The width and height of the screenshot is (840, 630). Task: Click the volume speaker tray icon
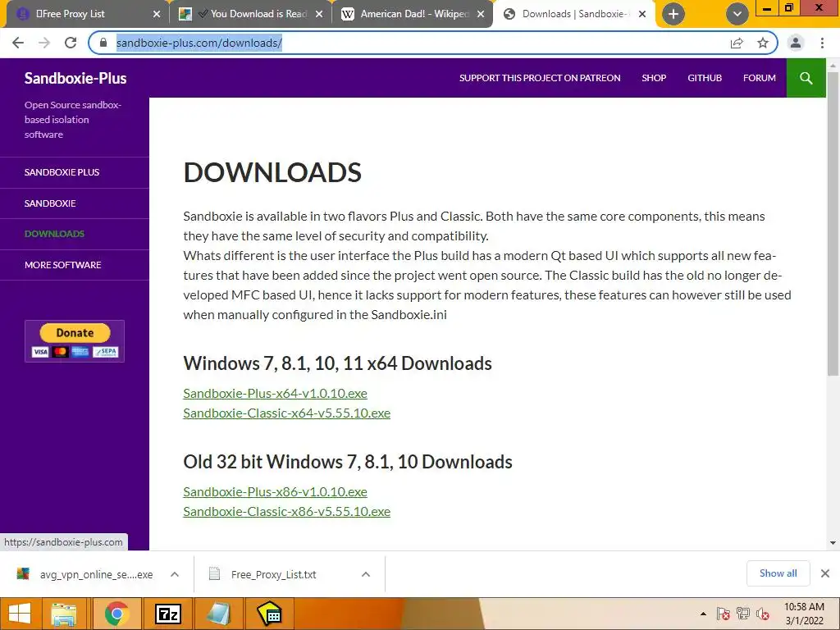tap(763, 614)
